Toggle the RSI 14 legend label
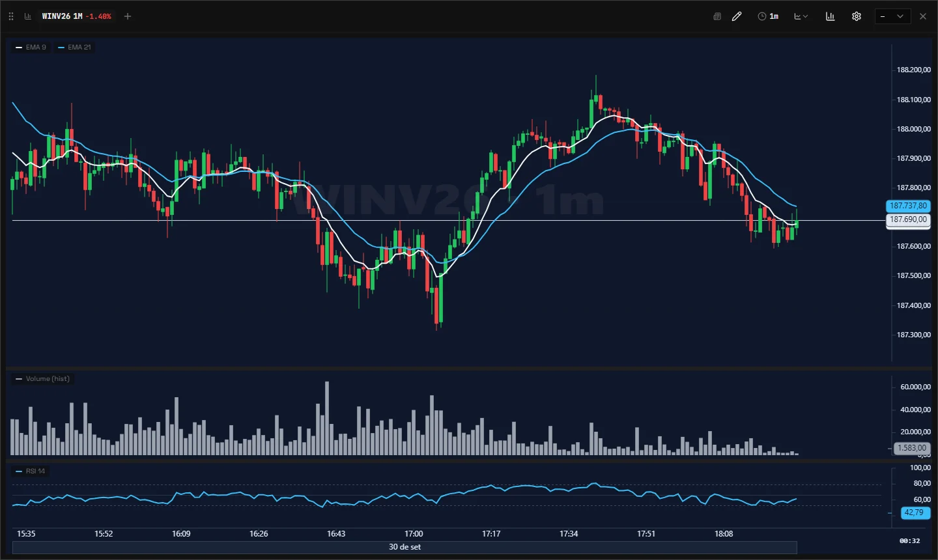This screenshot has height=560, width=938. pyautogui.click(x=31, y=471)
